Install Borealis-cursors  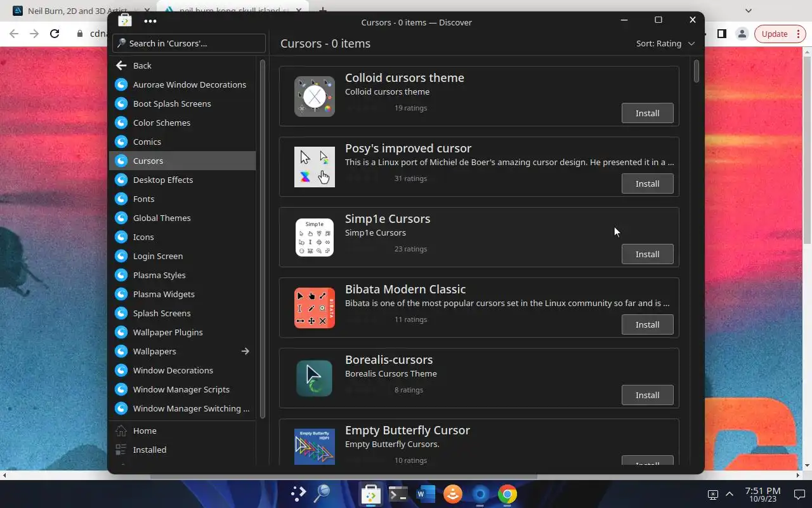tap(647, 395)
